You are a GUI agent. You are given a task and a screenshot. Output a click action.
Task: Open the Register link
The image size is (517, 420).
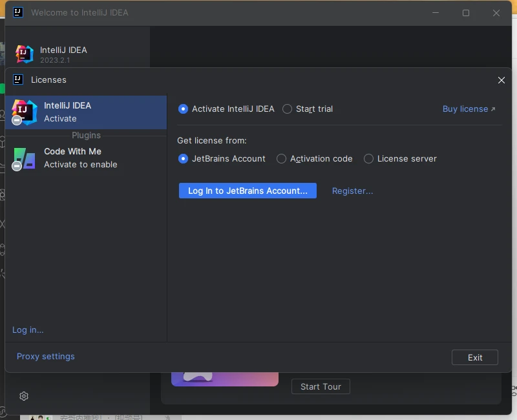tap(352, 191)
